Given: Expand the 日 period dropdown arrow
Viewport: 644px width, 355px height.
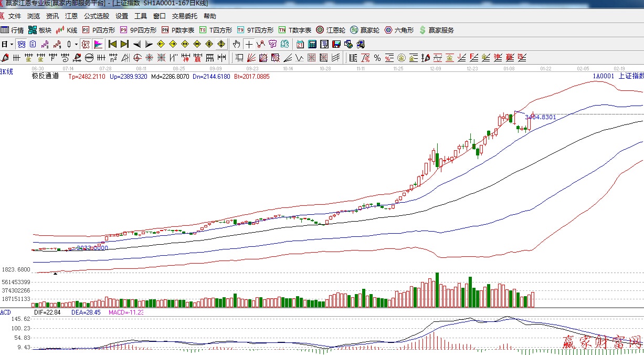Looking at the screenshot, I should 11,44.
